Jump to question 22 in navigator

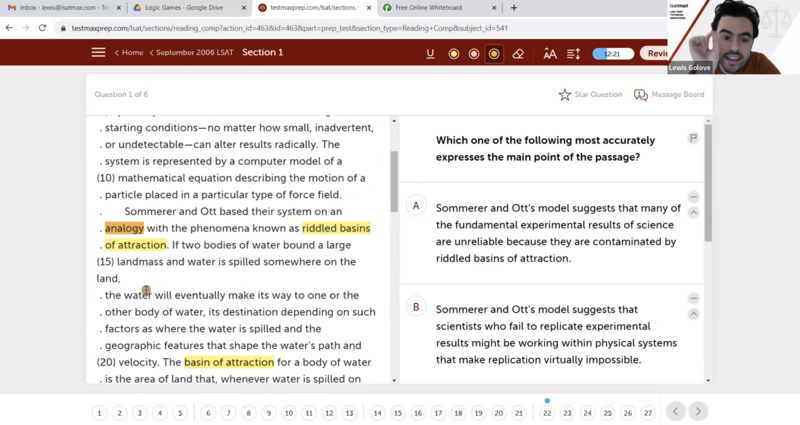click(547, 412)
